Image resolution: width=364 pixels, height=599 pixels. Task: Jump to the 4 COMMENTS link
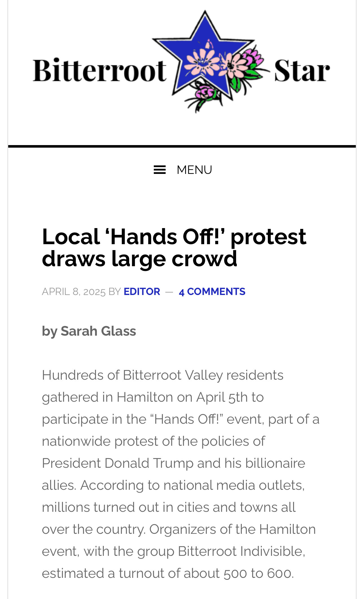coord(212,292)
